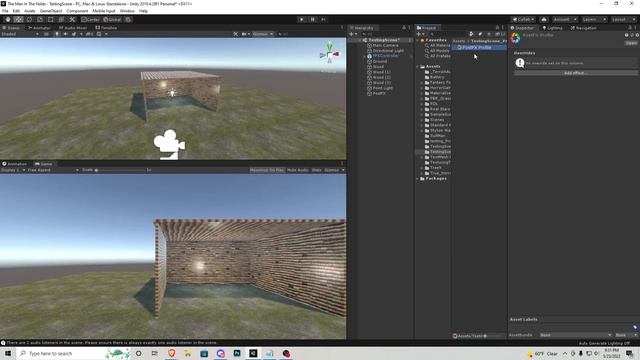Open custom editor tools wrench icon
The image size is (640, 360).
pos(72,19)
